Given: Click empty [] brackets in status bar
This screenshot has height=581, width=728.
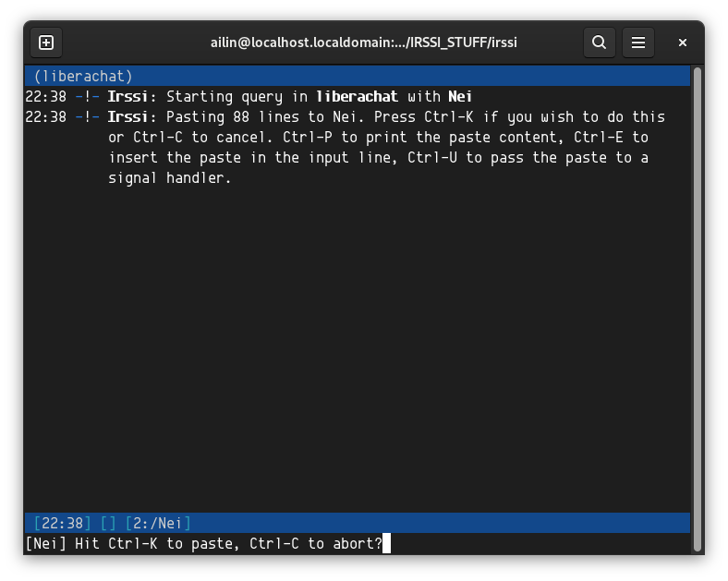Looking at the screenshot, I should pyautogui.click(x=108, y=524).
